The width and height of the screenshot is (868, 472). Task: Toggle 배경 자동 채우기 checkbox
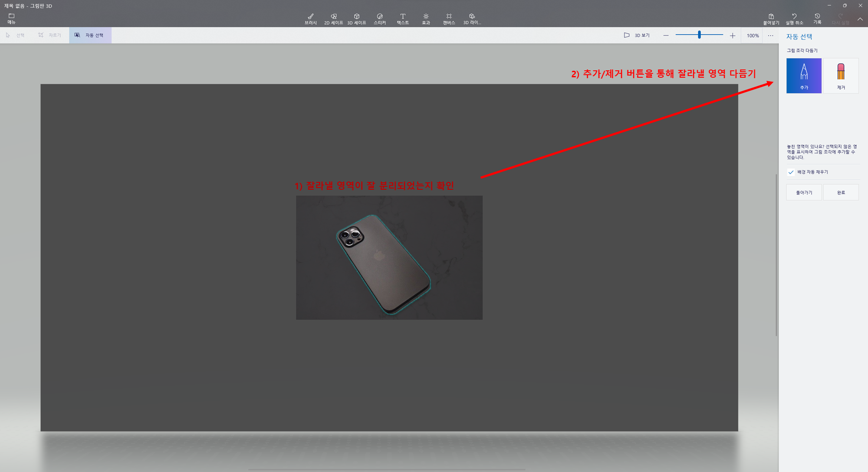pos(791,172)
